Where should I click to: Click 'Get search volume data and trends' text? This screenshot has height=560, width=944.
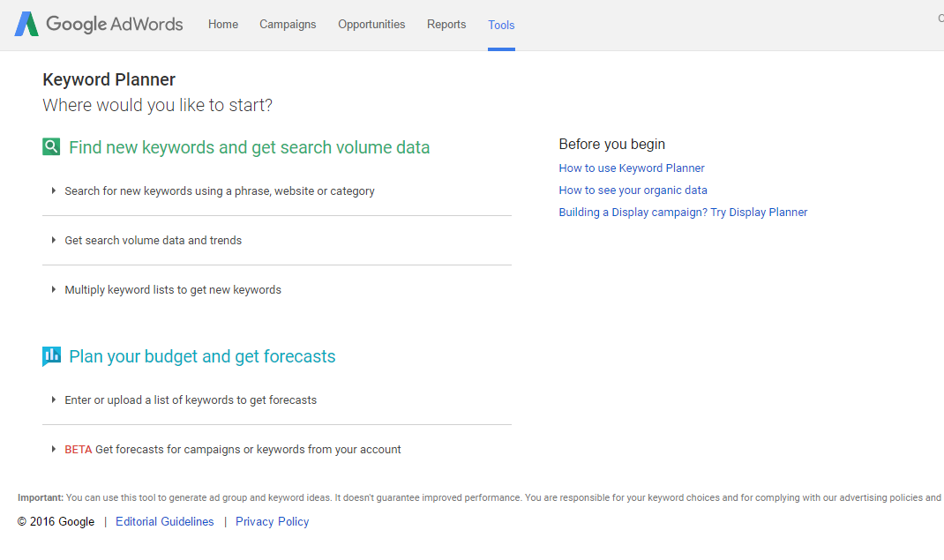pos(153,240)
